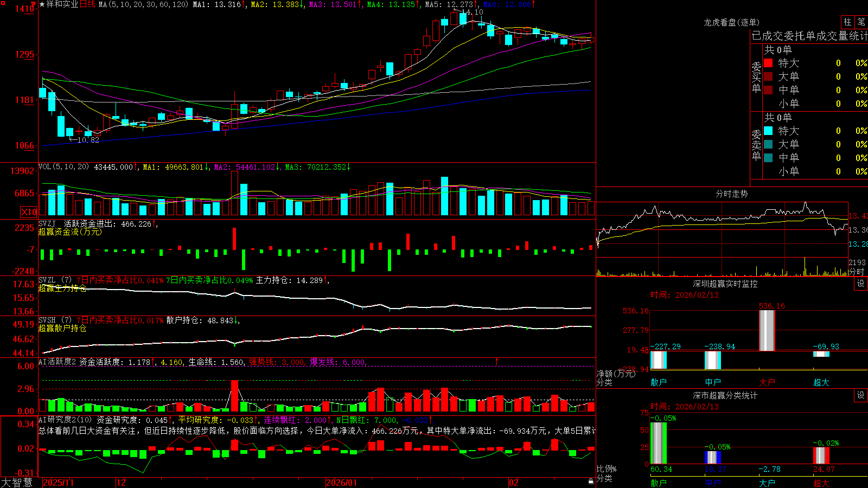Click the 超大 bar showing -69.93
868x488 pixels.
click(821, 354)
